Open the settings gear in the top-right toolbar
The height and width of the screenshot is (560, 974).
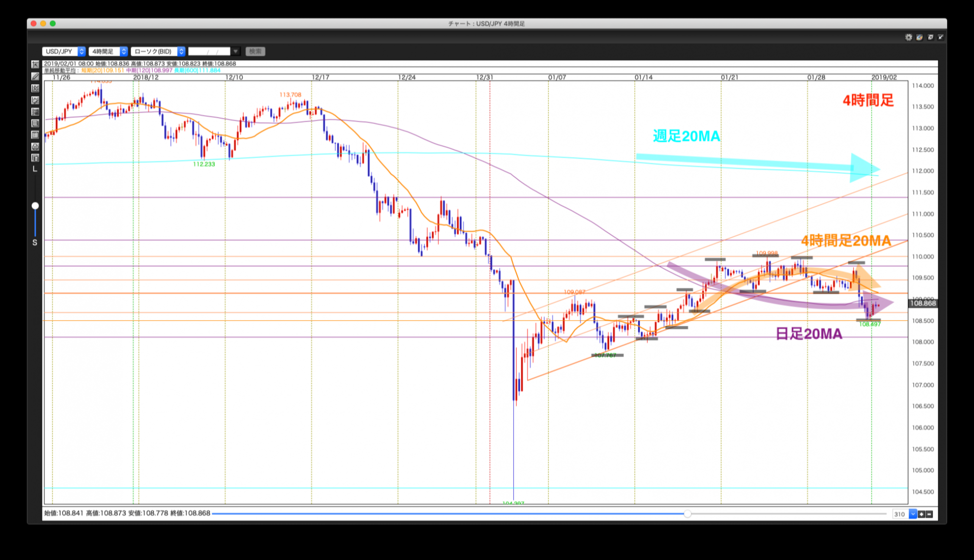click(909, 37)
